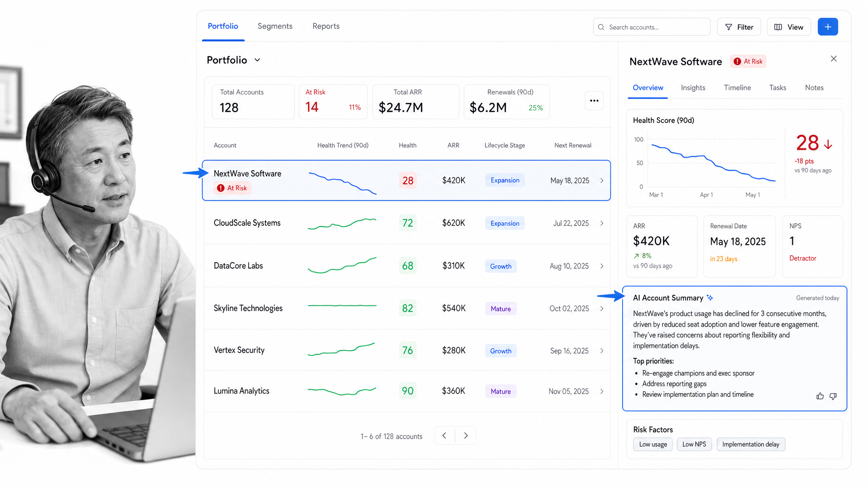Click health score 90 badge

coord(407,391)
